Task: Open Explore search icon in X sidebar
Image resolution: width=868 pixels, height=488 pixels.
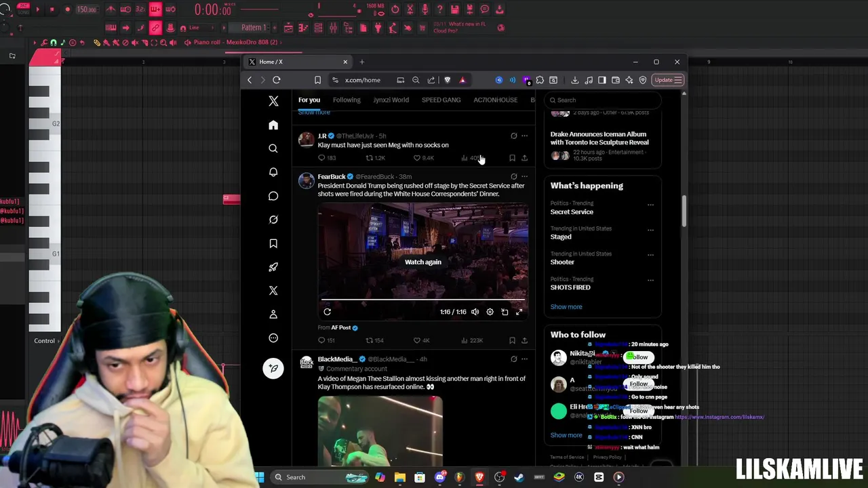Action: (x=273, y=148)
